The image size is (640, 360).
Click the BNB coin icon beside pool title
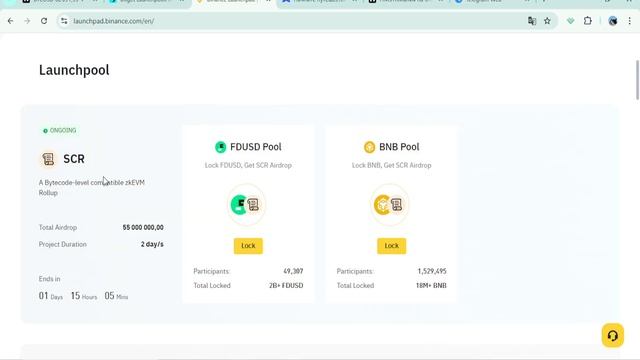(369, 147)
